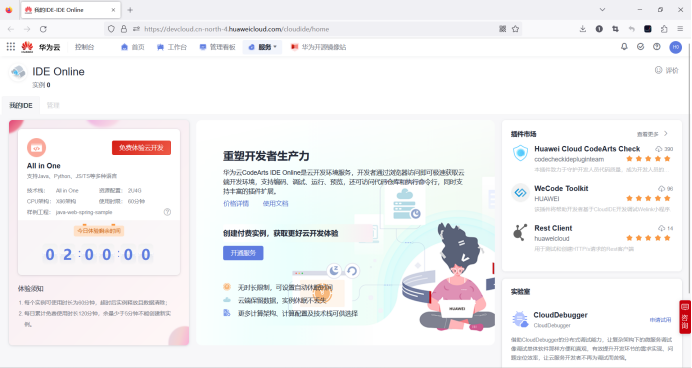Open the user avatar menu
This screenshot has height=368, width=692.
click(x=676, y=47)
